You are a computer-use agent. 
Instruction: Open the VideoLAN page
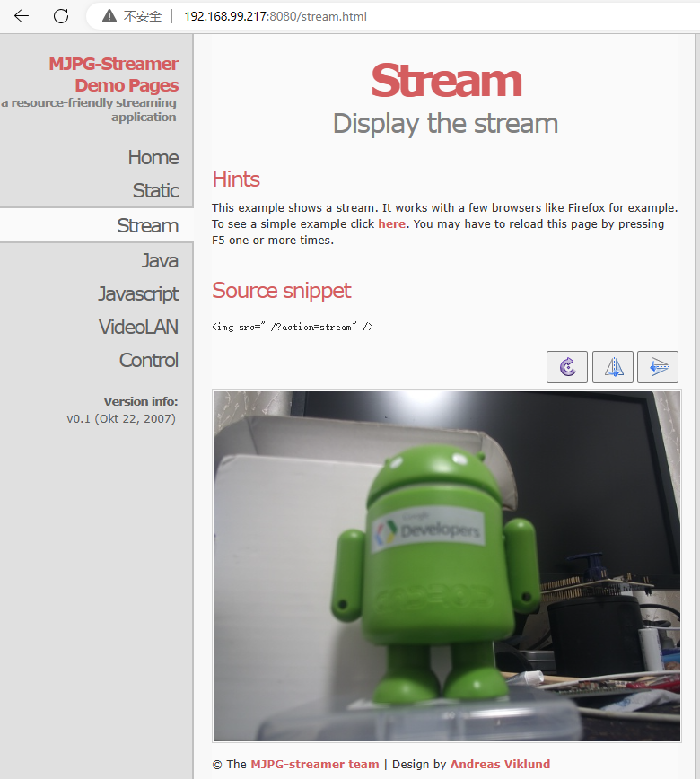click(138, 327)
